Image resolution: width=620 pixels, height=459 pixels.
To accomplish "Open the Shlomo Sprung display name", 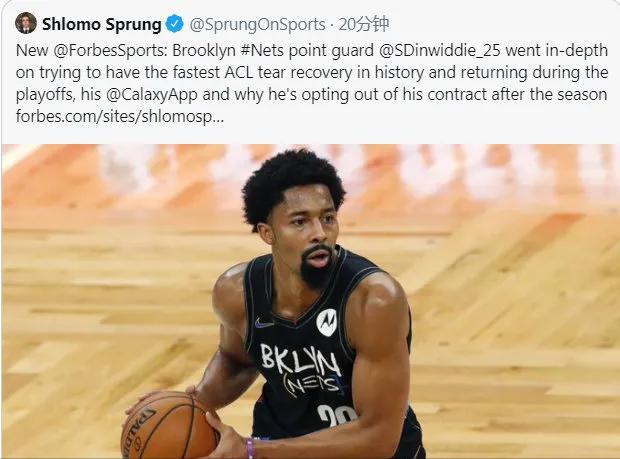I will (102, 25).
